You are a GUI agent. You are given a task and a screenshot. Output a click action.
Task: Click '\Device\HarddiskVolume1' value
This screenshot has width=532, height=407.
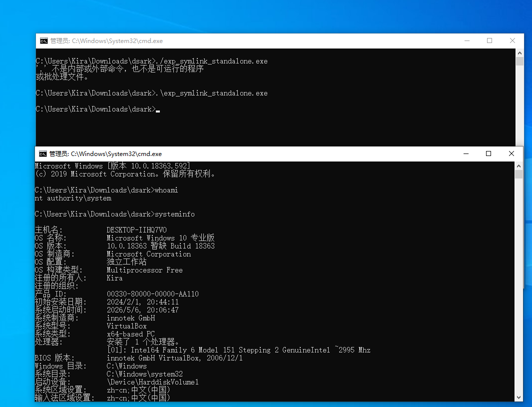(153, 382)
